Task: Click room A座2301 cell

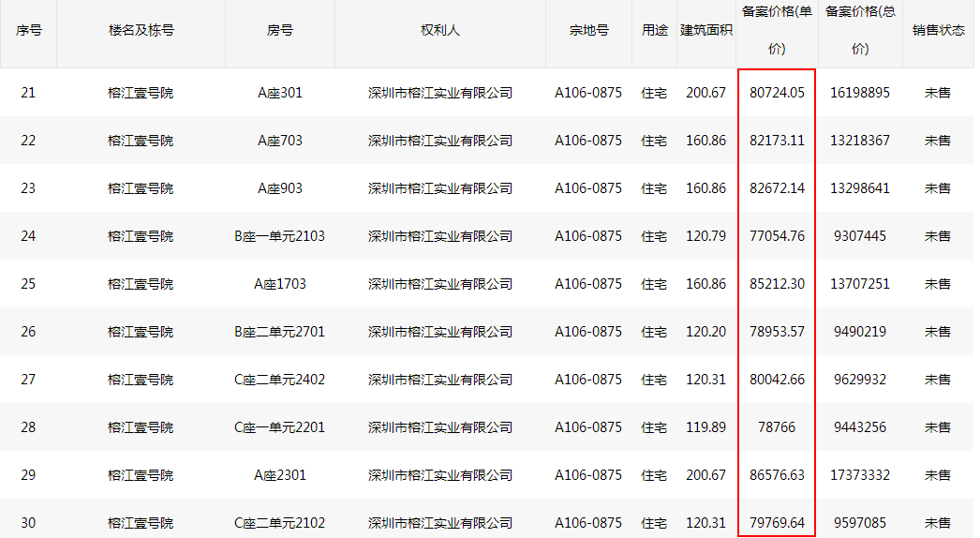Action: click(x=279, y=475)
